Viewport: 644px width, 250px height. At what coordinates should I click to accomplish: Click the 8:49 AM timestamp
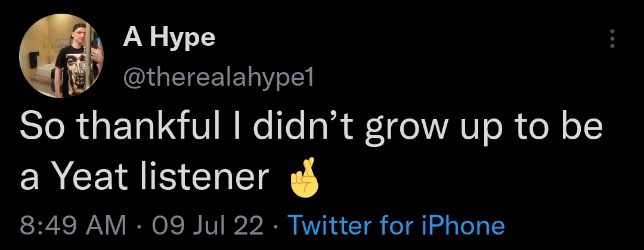click(x=73, y=226)
